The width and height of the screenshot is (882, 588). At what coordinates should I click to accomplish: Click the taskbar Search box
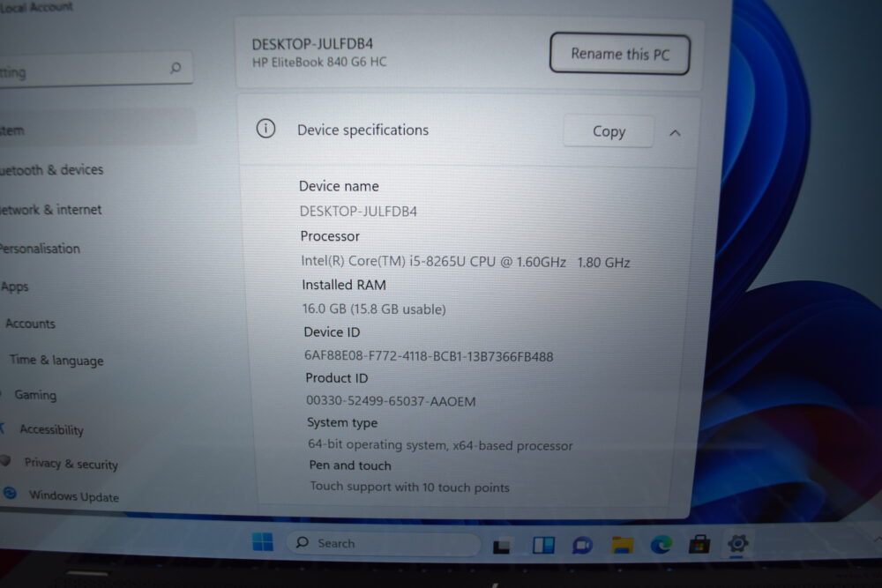(383, 543)
